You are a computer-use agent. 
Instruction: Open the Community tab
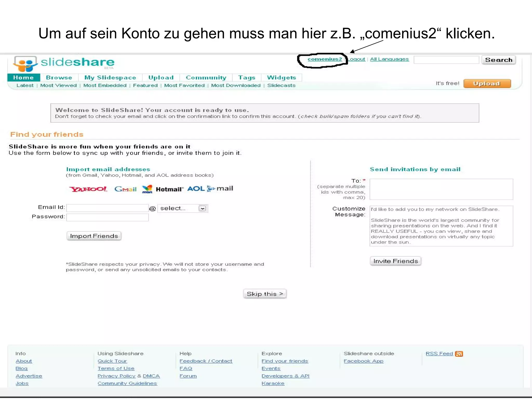206,77
